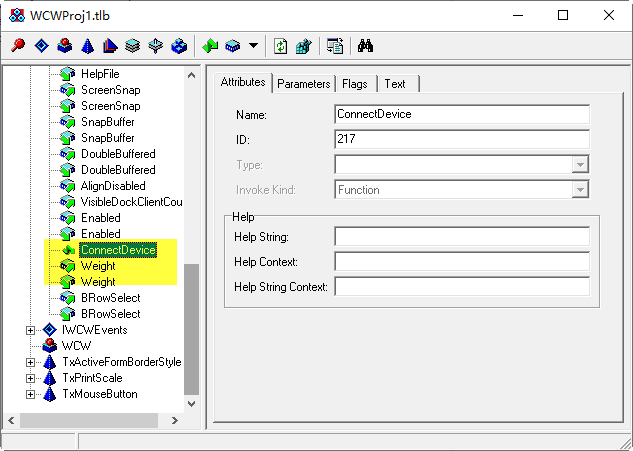Expand the TxMouseButton node
The width and height of the screenshot is (633, 451).
30,394
